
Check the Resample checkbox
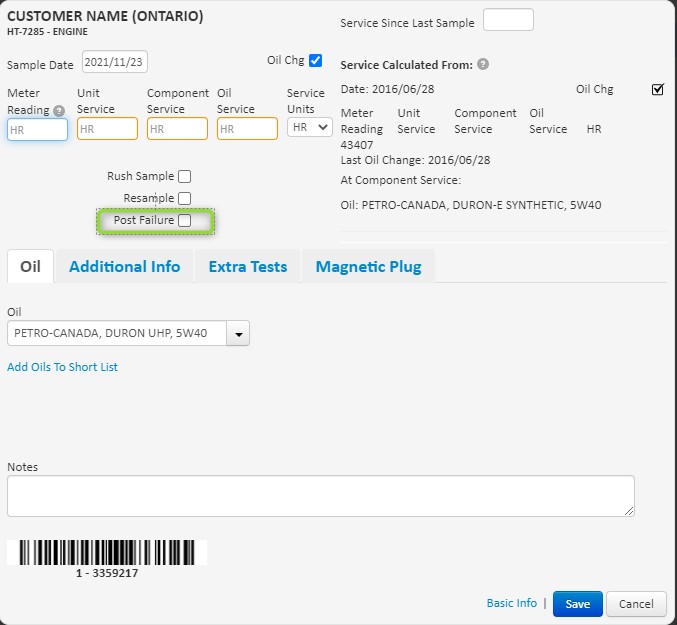coord(184,199)
